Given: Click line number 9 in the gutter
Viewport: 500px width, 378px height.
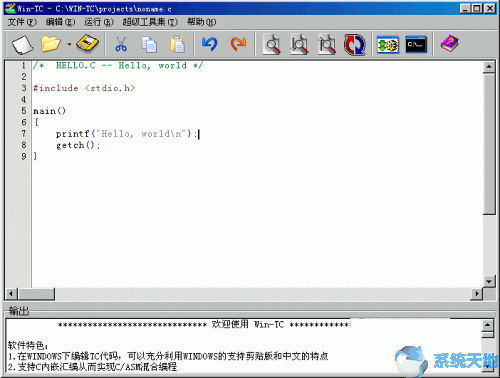Looking at the screenshot, I should (24, 156).
